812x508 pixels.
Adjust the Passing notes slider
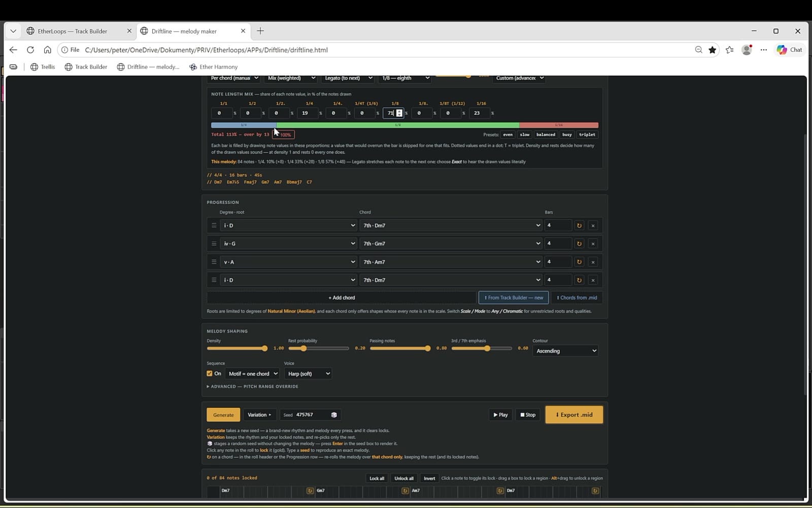[x=400, y=348]
